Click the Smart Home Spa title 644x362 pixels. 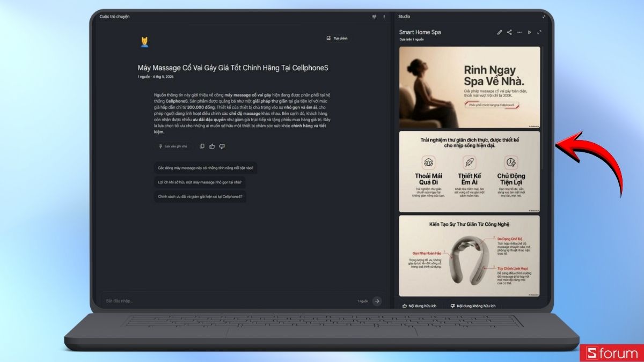point(420,32)
